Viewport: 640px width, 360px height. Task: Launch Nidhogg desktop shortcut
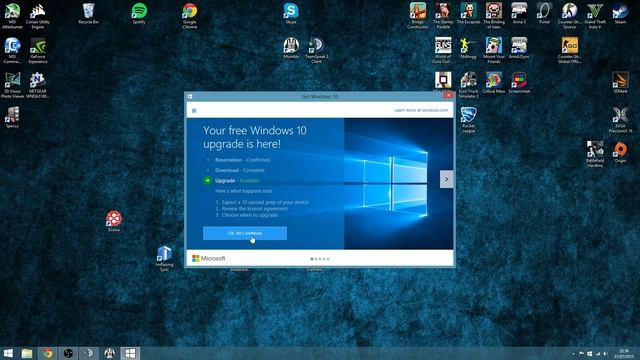468,48
